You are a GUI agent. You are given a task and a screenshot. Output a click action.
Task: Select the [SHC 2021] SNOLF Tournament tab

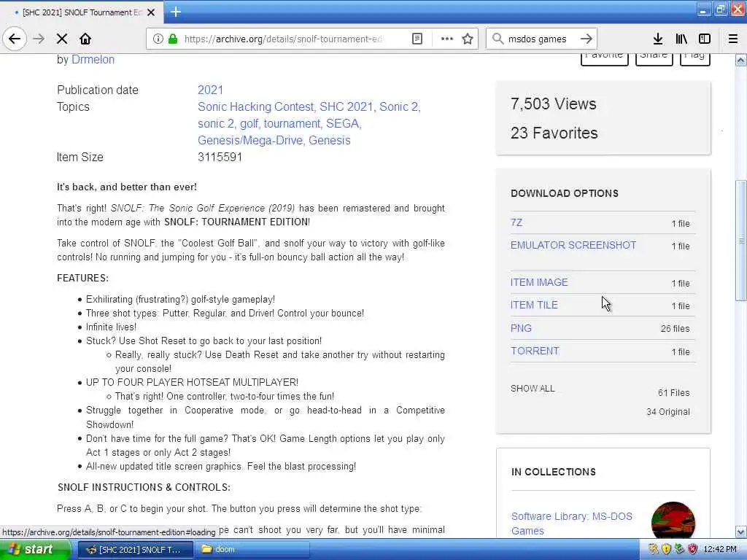coord(82,12)
